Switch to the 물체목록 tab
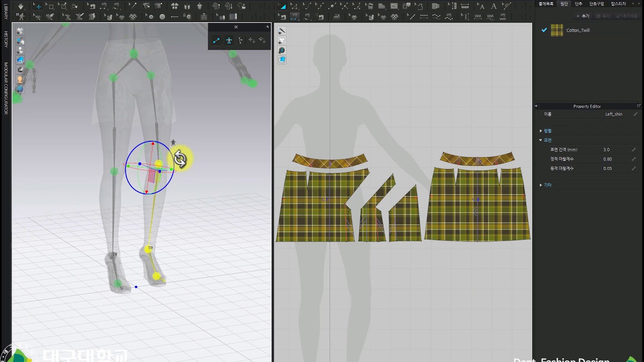 tap(546, 4)
